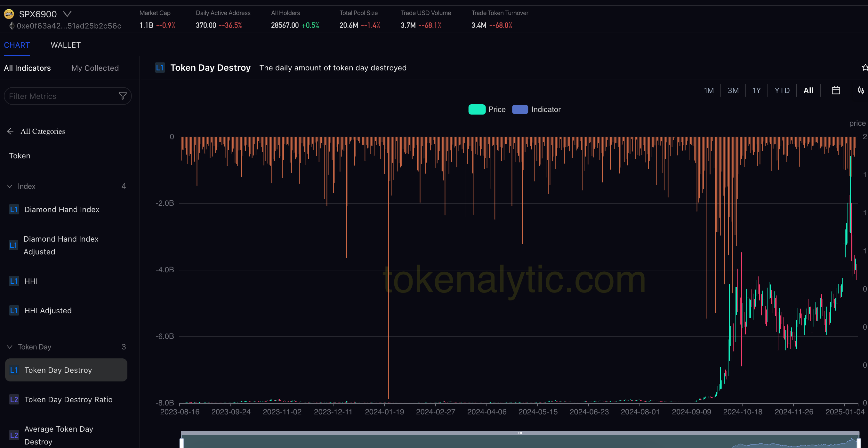Click back arrow beside All Categories
Image resolution: width=868 pixels, height=448 pixels.
[10, 131]
